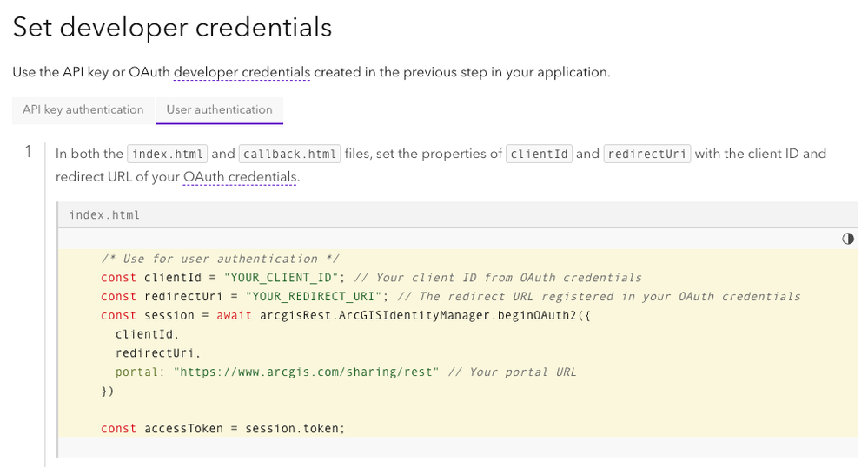The width and height of the screenshot is (868, 467).
Task: Click the portal URL string in code
Action: tap(306, 372)
